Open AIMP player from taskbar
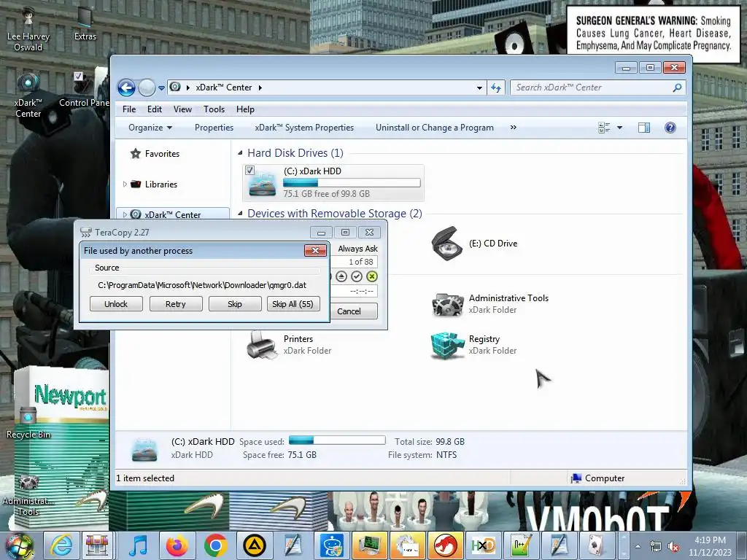 tap(255, 545)
